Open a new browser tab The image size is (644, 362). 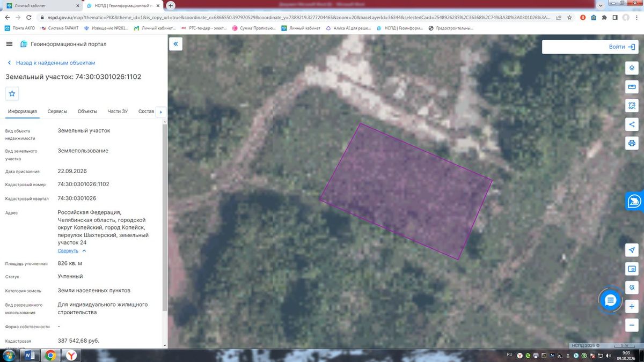point(171,5)
